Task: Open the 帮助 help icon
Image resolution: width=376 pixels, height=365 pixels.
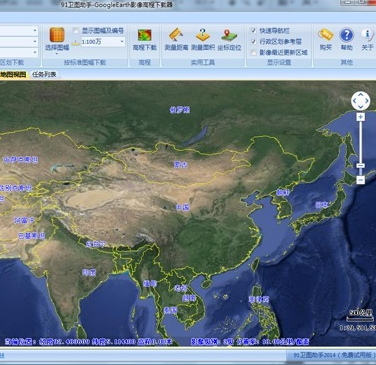Action: tap(347, 35)
